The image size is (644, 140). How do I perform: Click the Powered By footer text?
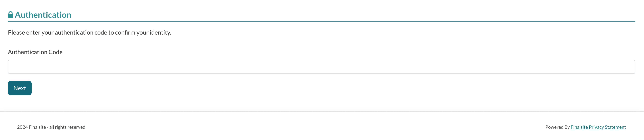(x=557, y=127)
